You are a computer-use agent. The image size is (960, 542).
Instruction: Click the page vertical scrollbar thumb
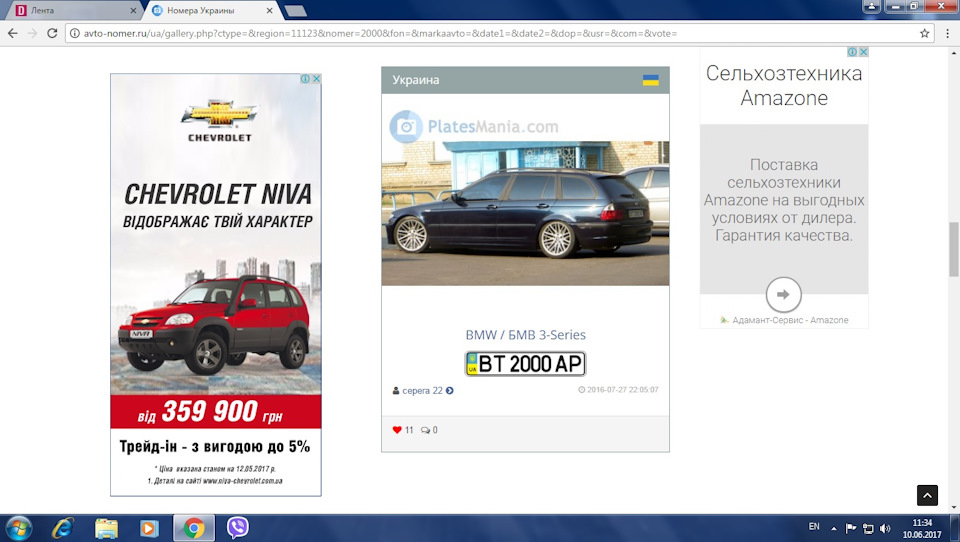(x=954, y=249)
